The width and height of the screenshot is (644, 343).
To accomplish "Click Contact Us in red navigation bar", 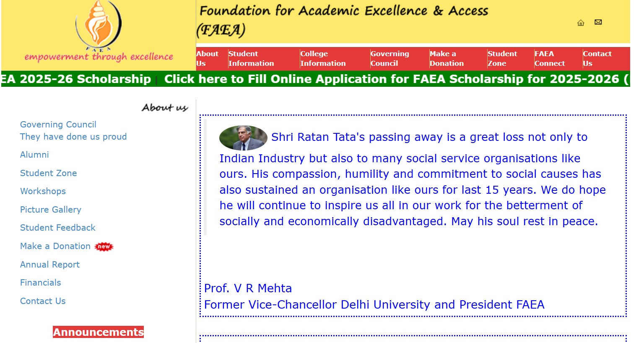I will tap(597, 59).
